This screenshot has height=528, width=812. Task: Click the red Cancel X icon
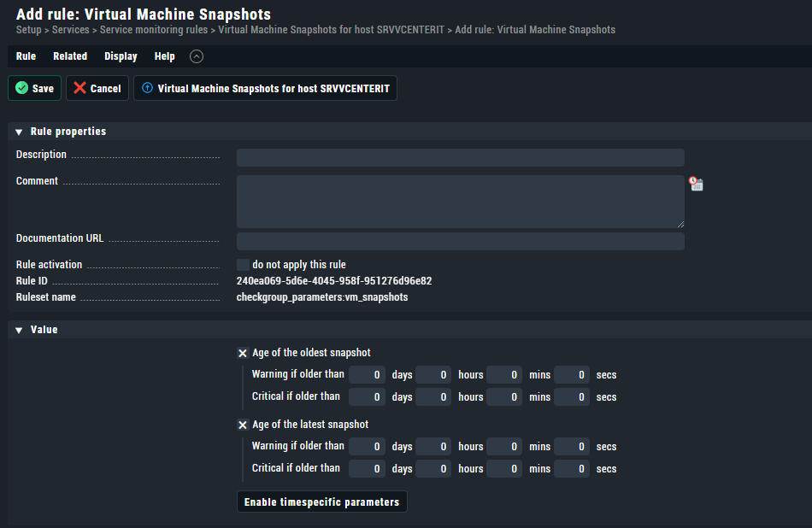79,88
